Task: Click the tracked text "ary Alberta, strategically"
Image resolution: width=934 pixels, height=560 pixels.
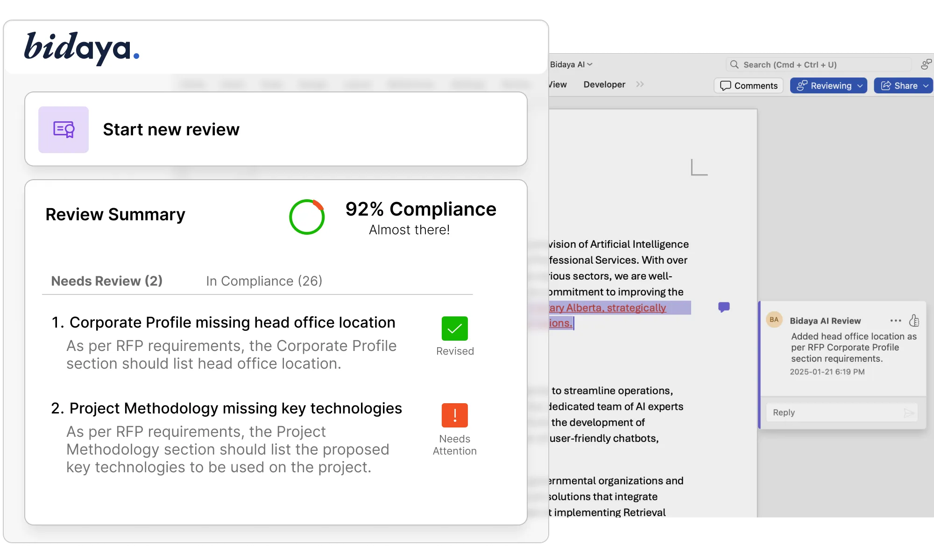Action: pos(608,308)
